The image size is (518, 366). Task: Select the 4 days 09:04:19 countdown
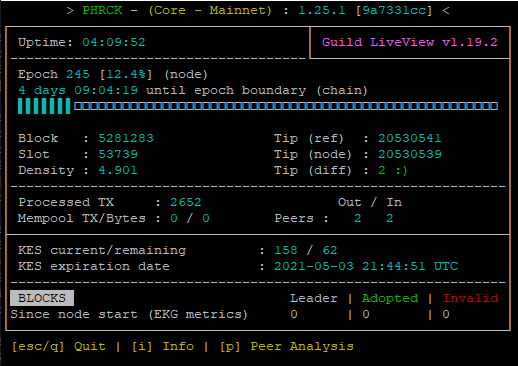[78, 90]
